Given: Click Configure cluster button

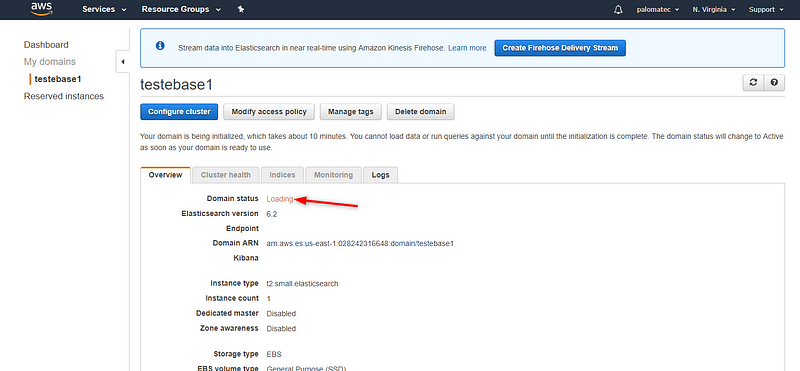Looking at the screenshot, I should (x=179, y=112).
